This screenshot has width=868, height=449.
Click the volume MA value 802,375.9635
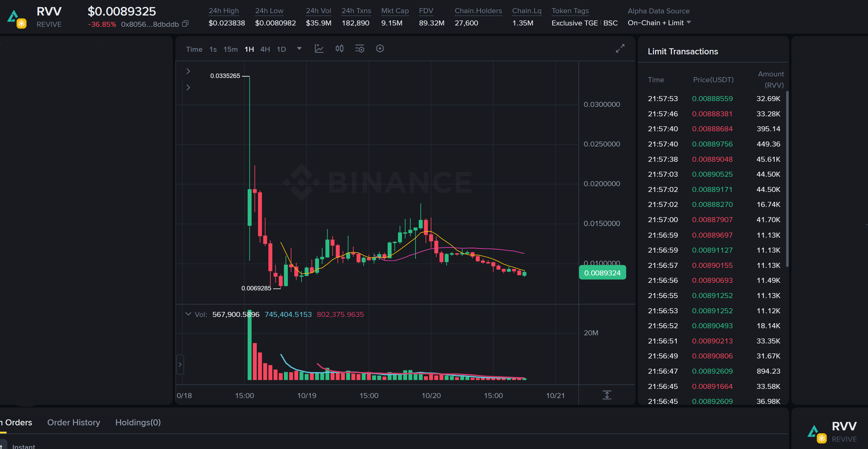pos(340,315)
